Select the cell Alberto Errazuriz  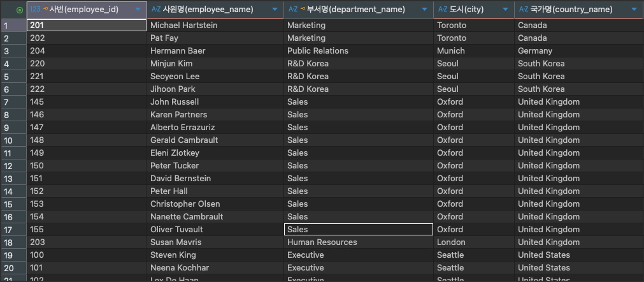(x=215, y=128)
